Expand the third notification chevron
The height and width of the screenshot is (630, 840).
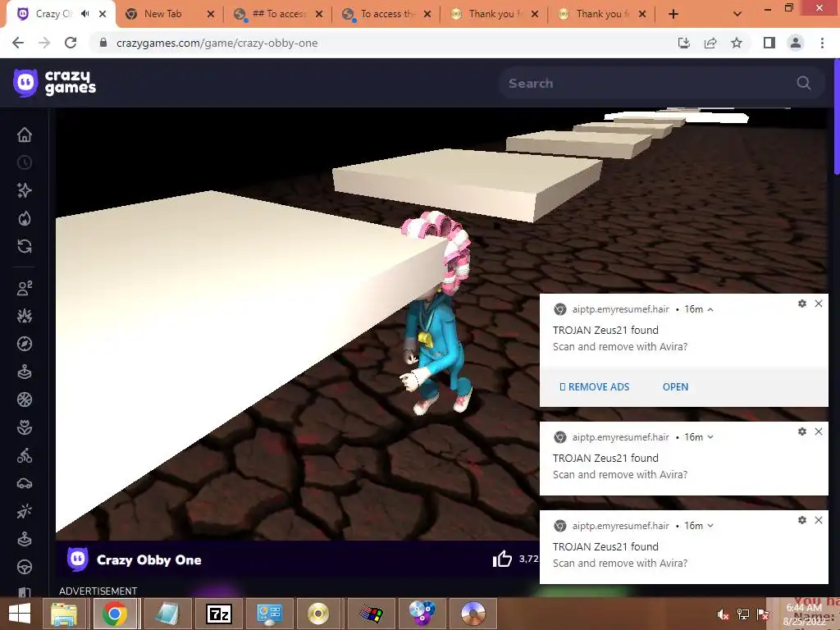tap(710, 526)
